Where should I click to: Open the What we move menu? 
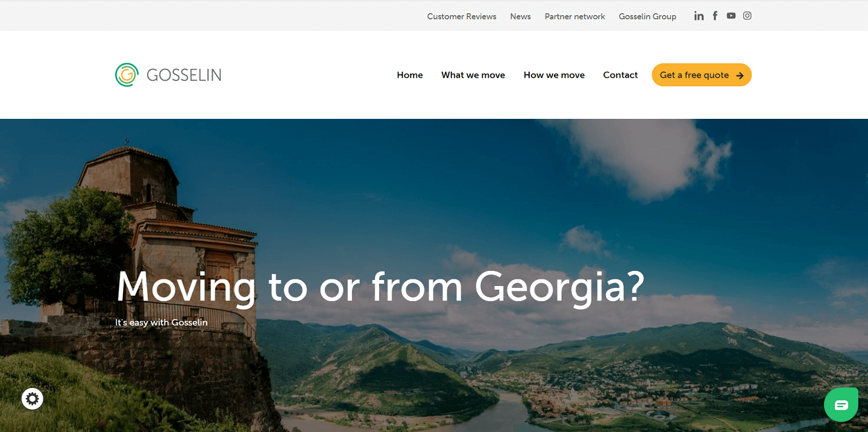pyautogui.click(x=473, y=75)
